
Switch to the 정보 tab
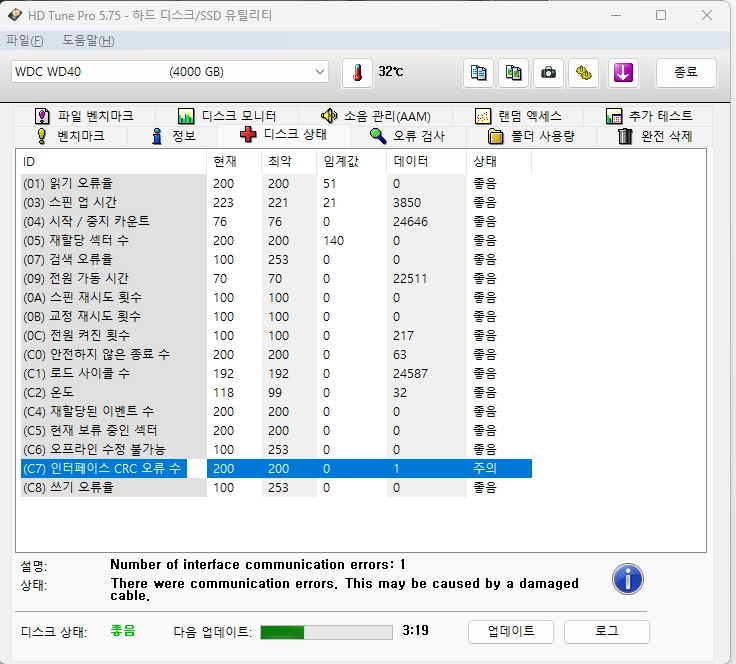click(173, 136)
